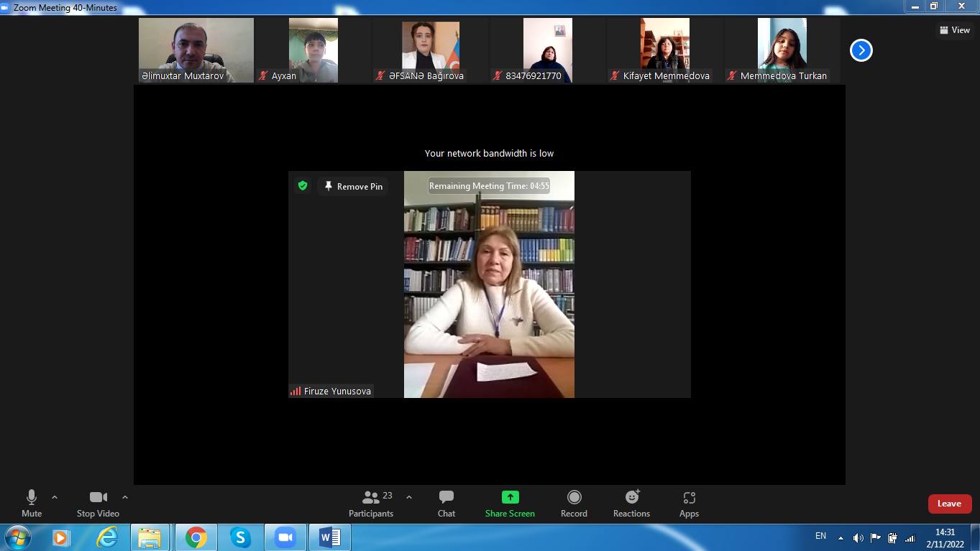Click the green encryption shield icon
The height and width of the screenshot is (551, 980).
tap(303, 186)
